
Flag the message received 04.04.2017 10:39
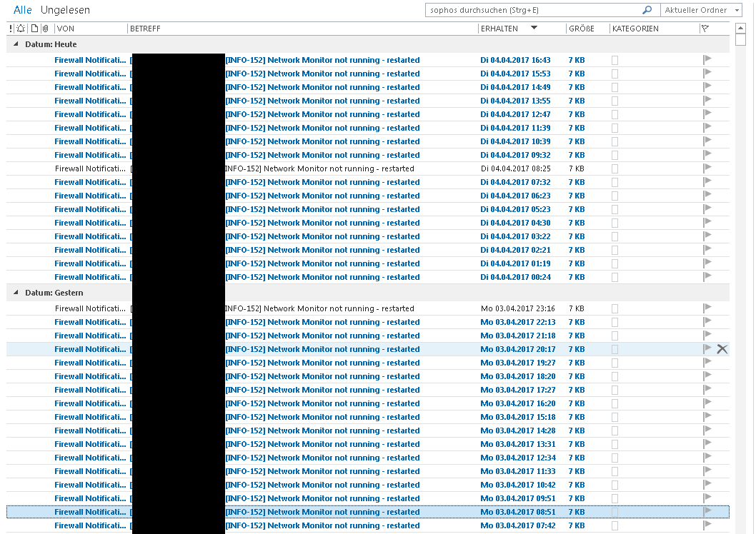(x=707, y=141)
